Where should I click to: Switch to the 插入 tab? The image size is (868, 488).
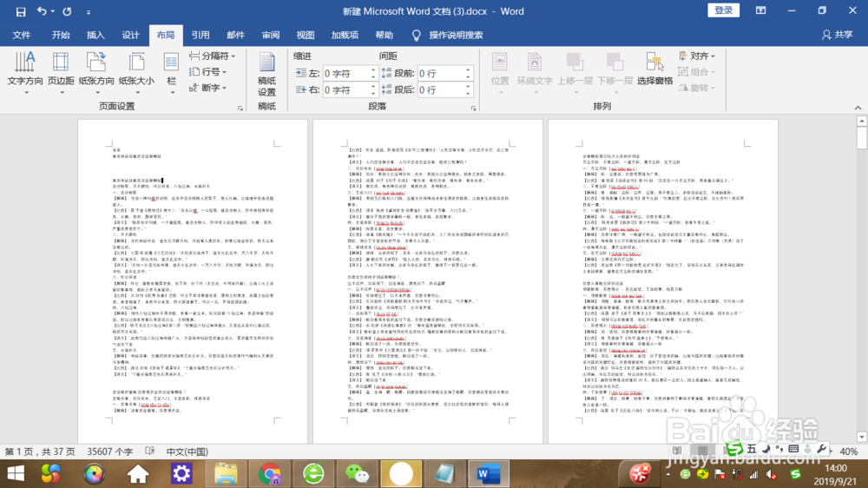click(x=95, y=35)
